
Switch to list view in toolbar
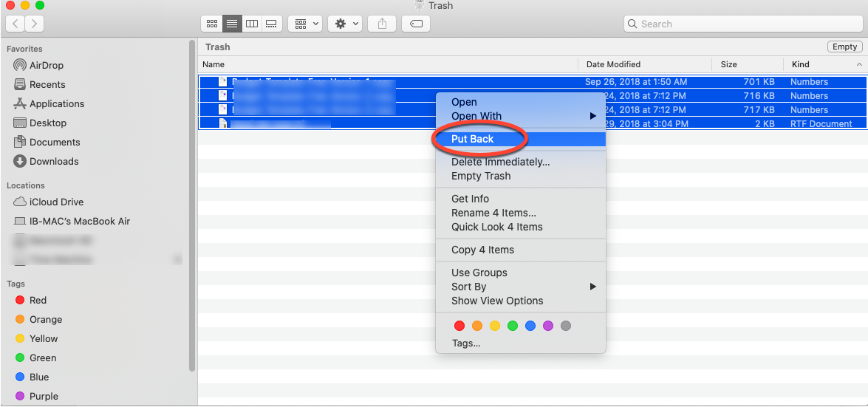click(232, 24)
